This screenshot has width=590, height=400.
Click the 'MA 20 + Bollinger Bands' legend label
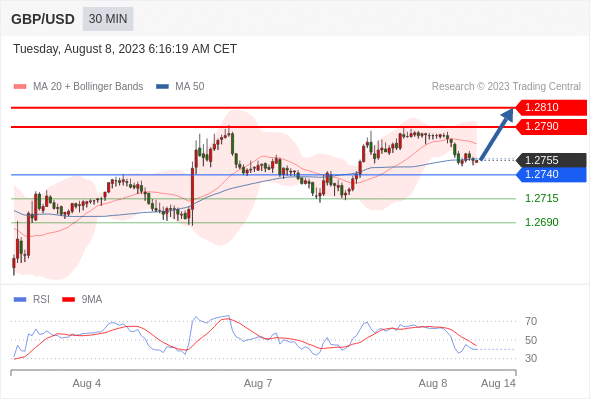(x=88, y=87)
